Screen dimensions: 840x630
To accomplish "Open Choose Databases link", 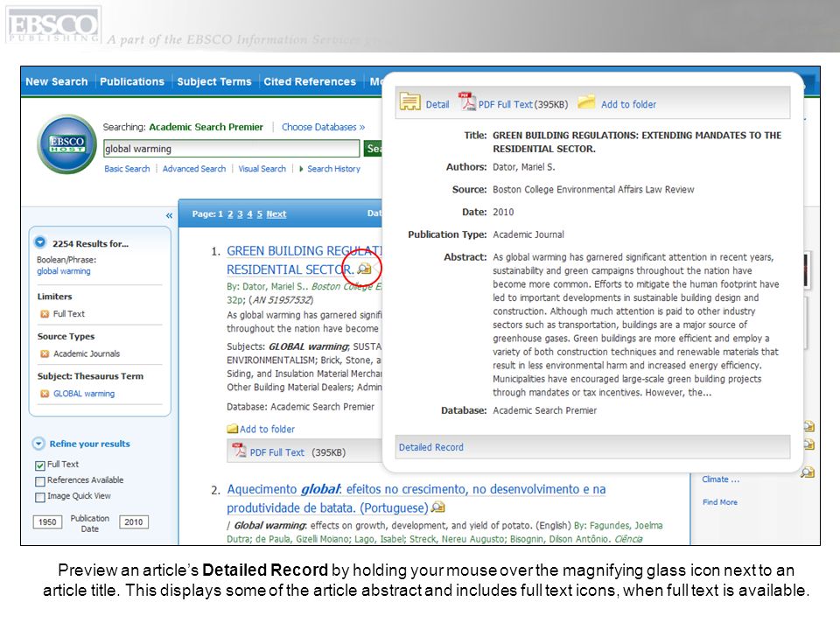I will click(x=323, y=127).
